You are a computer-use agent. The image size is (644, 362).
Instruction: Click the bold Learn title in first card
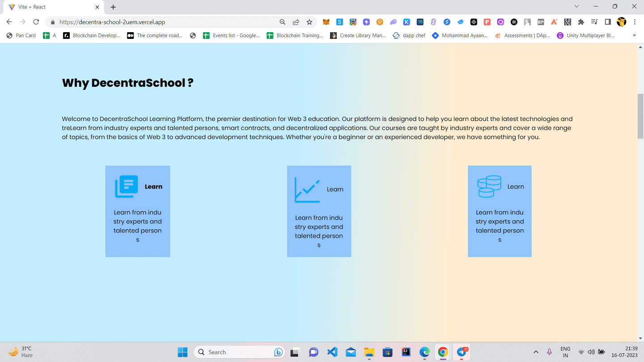coord(153,186)
